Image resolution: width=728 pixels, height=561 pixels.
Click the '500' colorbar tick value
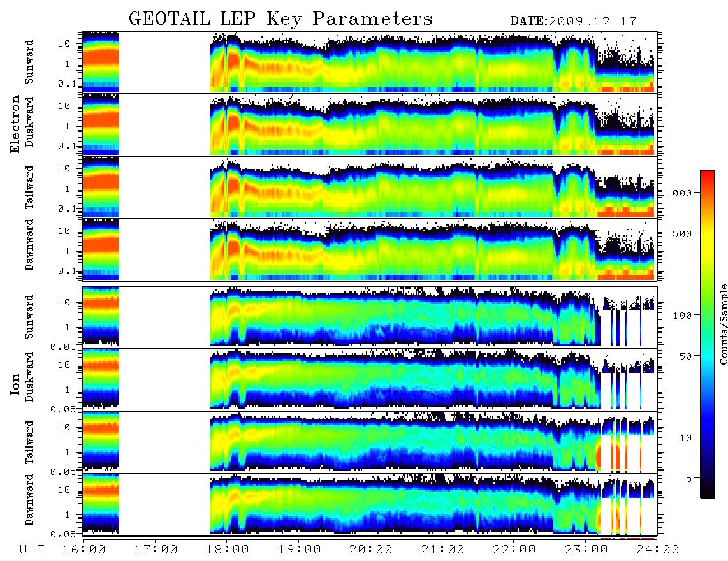[683, 234]
